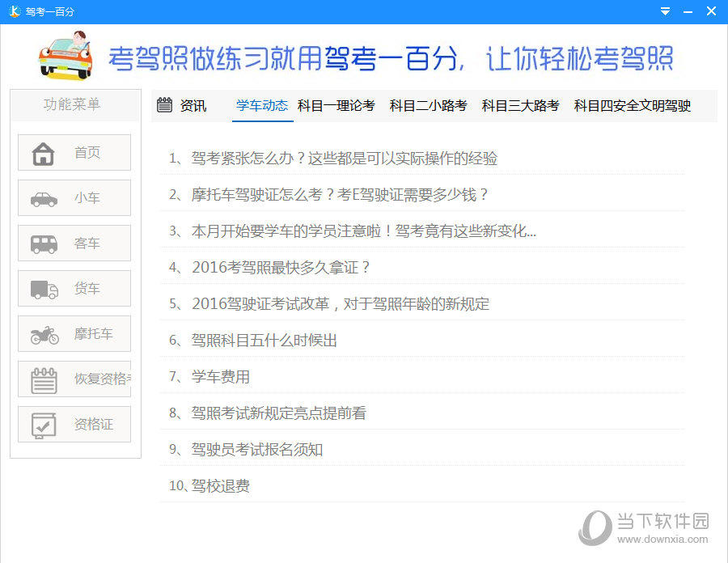Click the house icon for 首页
This screenshot has width=728, height=563.
tap(43, 154)
